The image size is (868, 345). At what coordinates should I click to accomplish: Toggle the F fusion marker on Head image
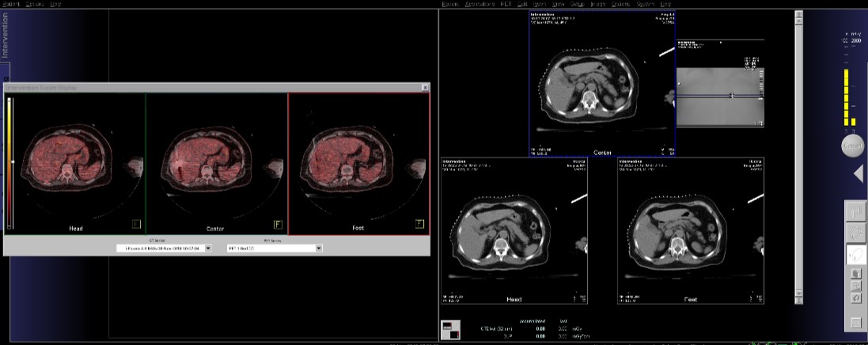tap(136, 224)
